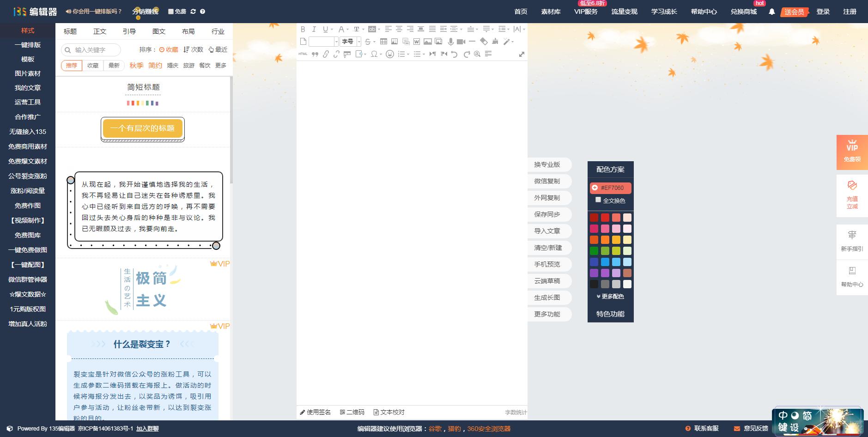Click the video camera insert icon
This screenshot has width=868, height=437.
click(x=461, y=42)
